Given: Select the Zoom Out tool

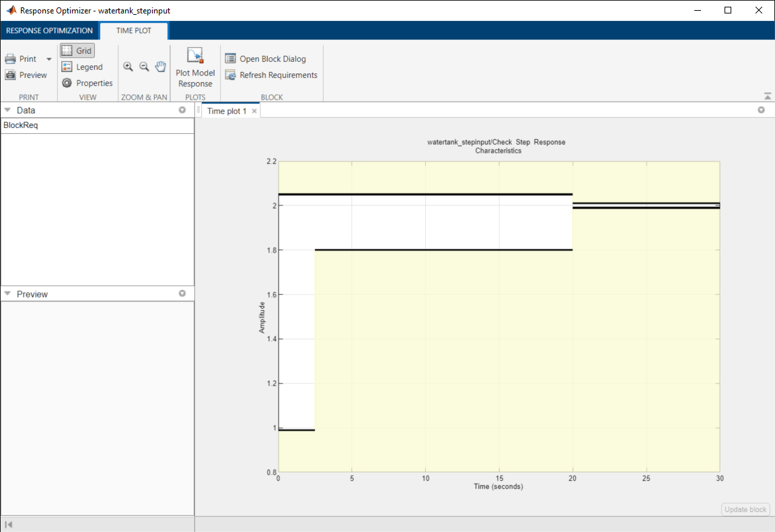Looking at the screenshot, I should pos(144,67).
